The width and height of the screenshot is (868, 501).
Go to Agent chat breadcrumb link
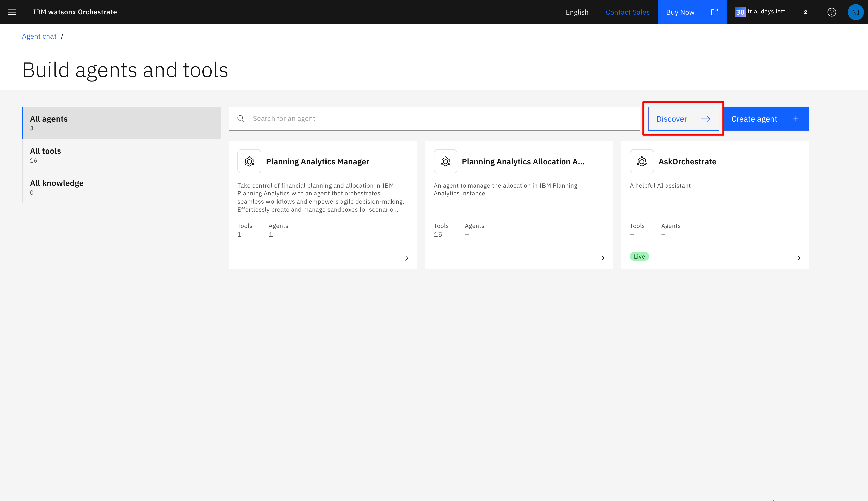(x=39, y=36)
